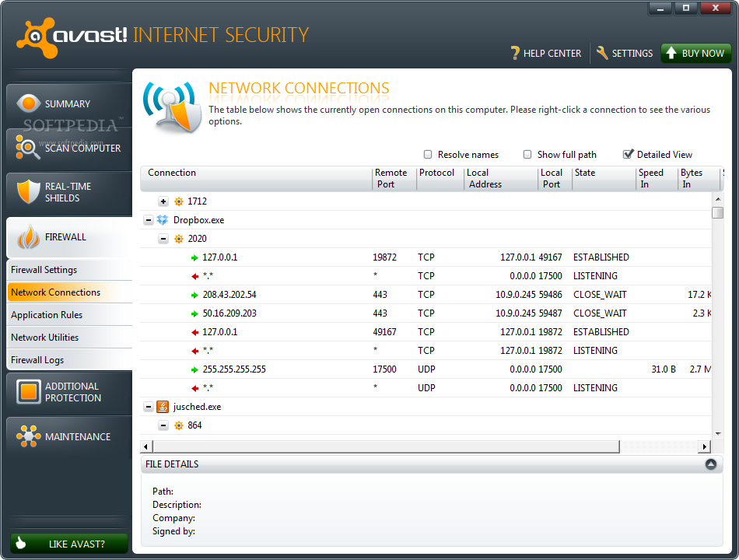Image resolution: width=739 pixels, height=560 pixels.
Task: Click the Summary eye icon
Action: tap(28, 103)
